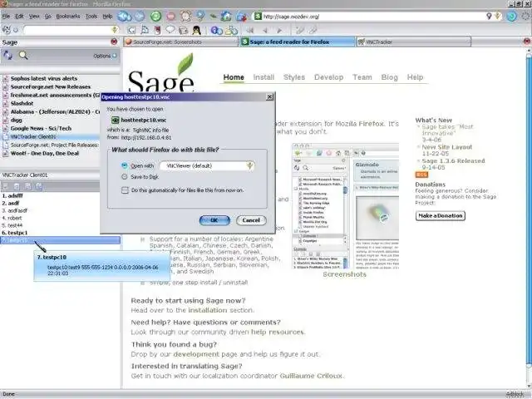Click the orange RSS badge under What's New

pos(421,175)
